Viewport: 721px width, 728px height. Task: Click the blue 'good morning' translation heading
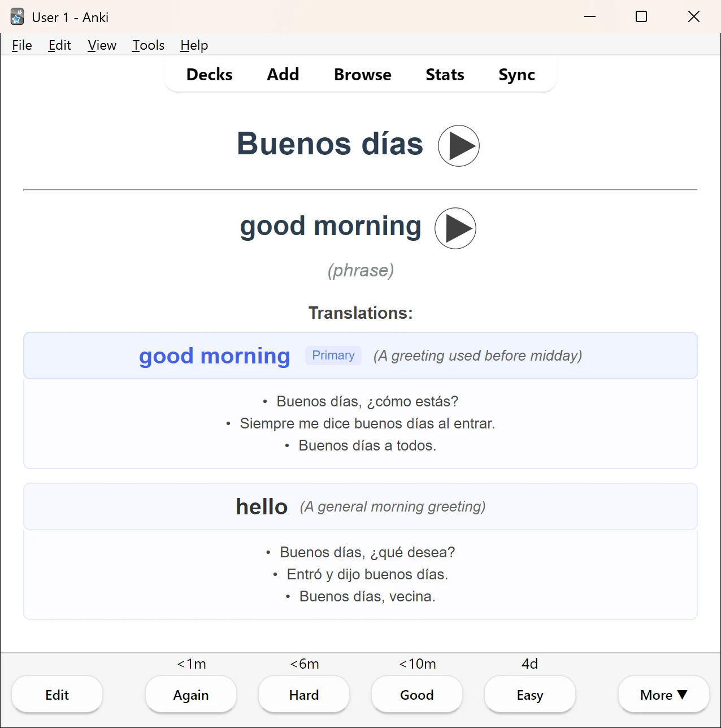point(215,356)
